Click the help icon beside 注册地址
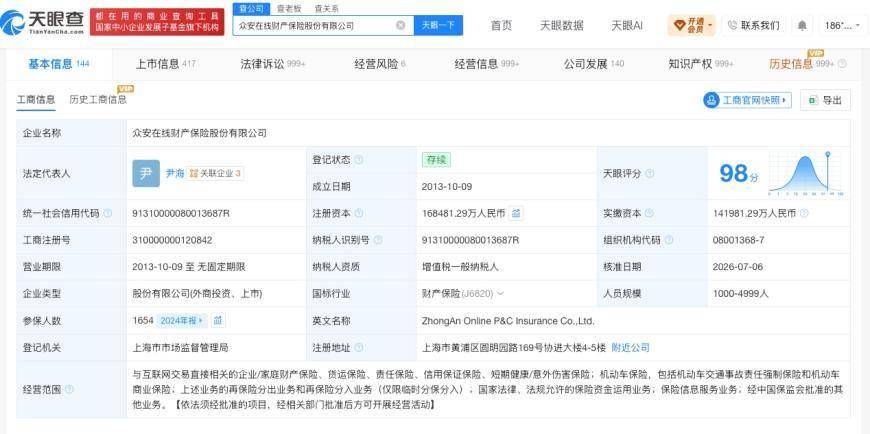This screenshot has width=870, height=434. coord(359,348)
